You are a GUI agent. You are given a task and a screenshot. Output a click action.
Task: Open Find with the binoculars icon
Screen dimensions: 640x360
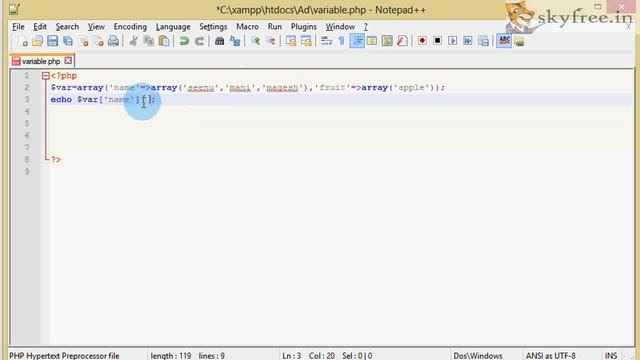220,41
